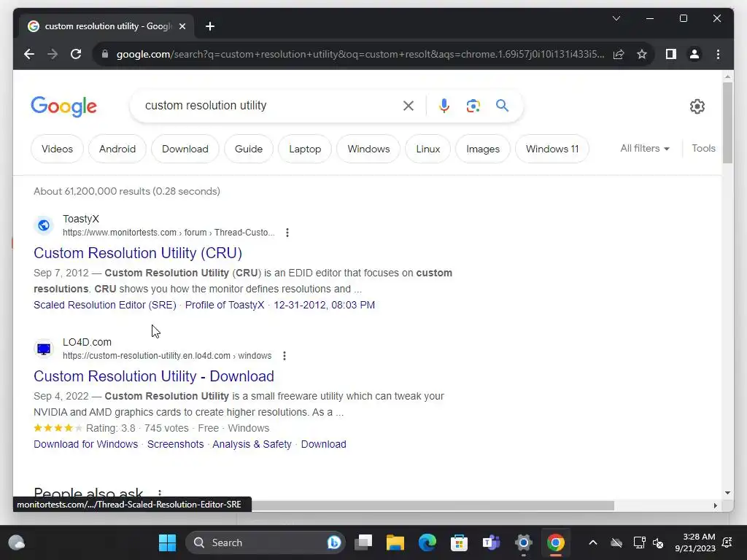Go to Google home via logo
The width and height of the screenshot is (747, 560).
coord(64,106)
